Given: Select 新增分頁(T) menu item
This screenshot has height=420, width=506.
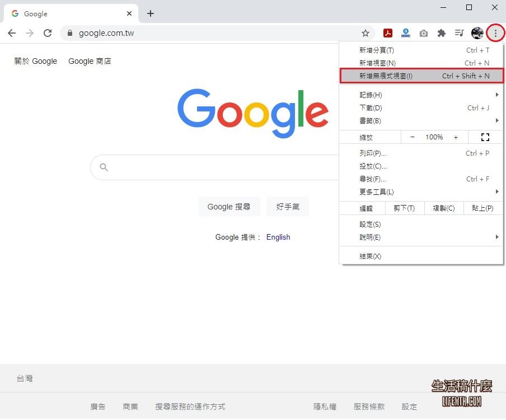Looking at the screenshot, I should click(x=421, y=50).
